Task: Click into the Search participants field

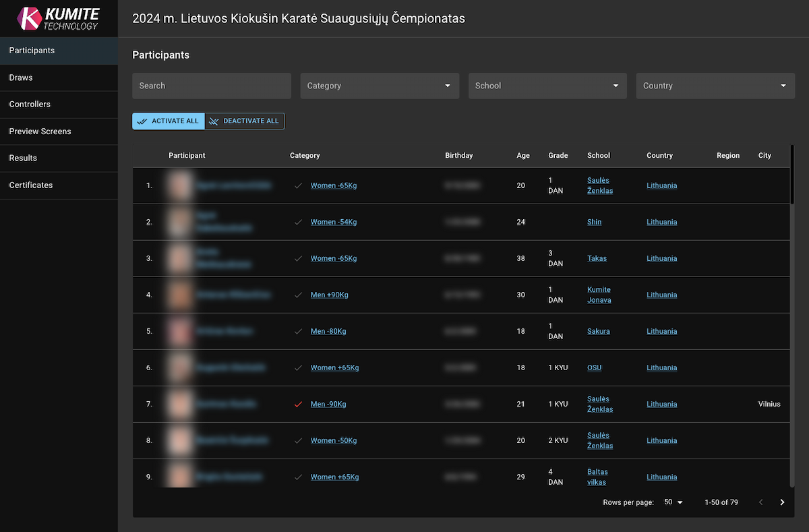Action: (211, 86)
